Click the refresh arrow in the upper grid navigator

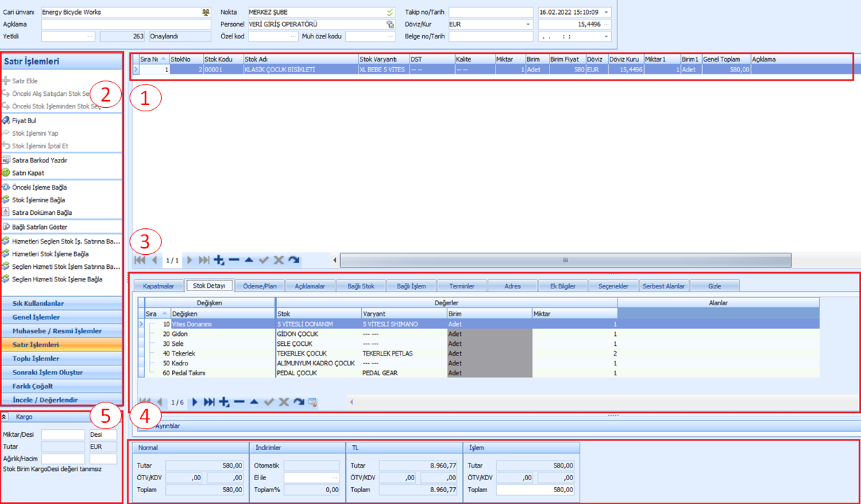coord(293,260)
